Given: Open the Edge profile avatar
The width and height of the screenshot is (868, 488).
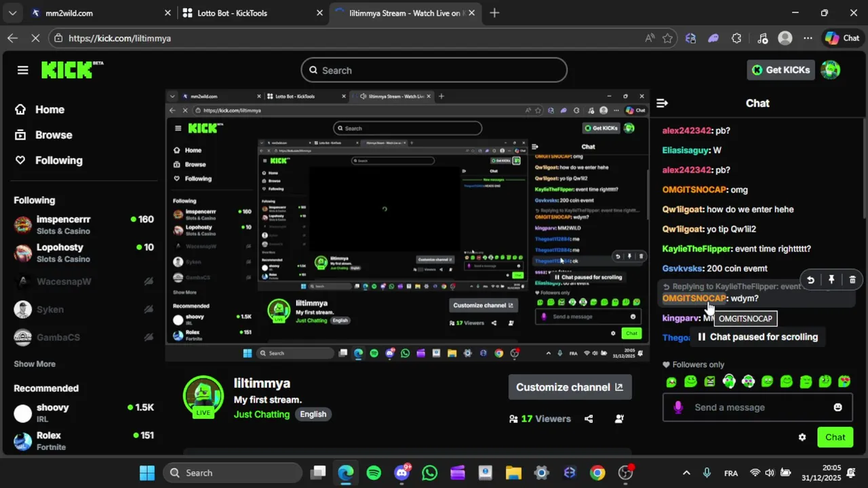Looking at the screenshot, I should tap(785, 38).
